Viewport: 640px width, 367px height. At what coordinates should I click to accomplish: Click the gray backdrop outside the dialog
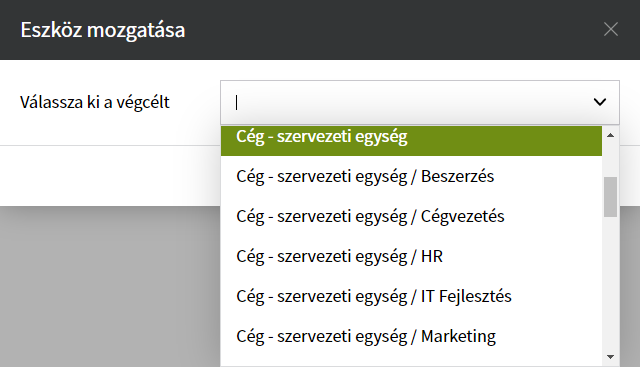(x=110, y=286)
